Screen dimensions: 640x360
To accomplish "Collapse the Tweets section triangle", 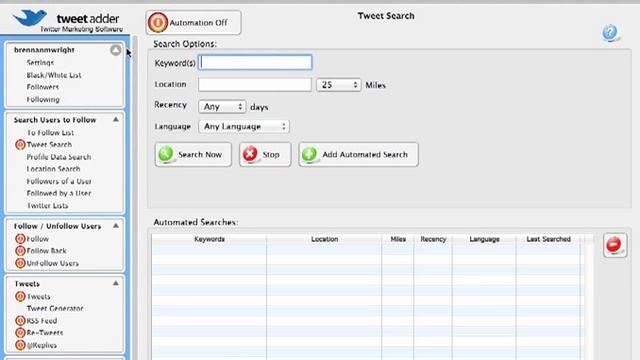I will 116,283.
